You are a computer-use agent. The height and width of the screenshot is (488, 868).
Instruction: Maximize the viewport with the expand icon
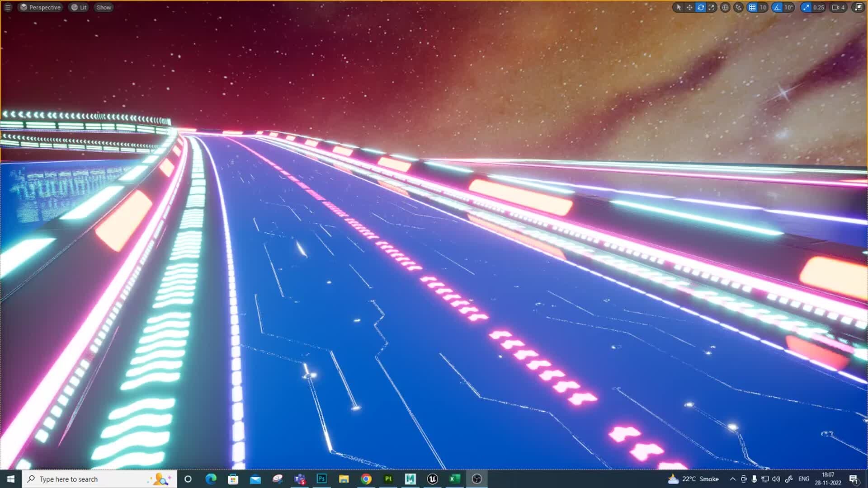click(x=858, y=7)
